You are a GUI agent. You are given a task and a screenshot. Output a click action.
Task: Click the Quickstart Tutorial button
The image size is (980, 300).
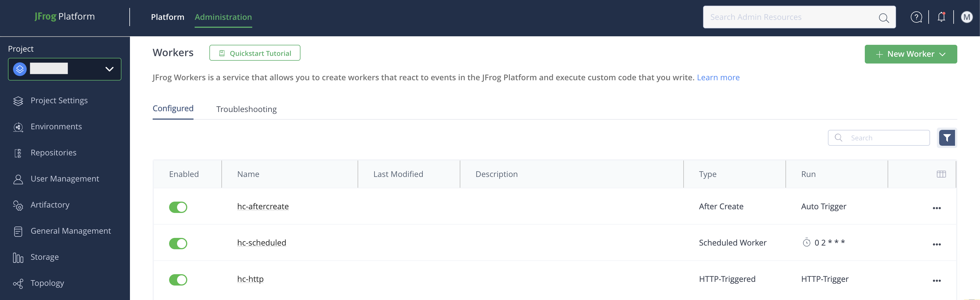click(255, 53)
